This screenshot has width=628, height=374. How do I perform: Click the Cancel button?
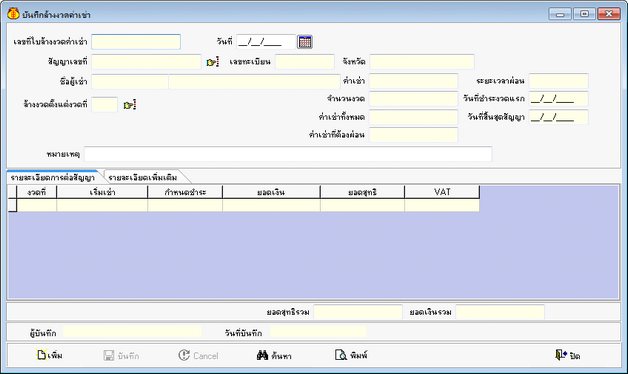coord(199,355)
